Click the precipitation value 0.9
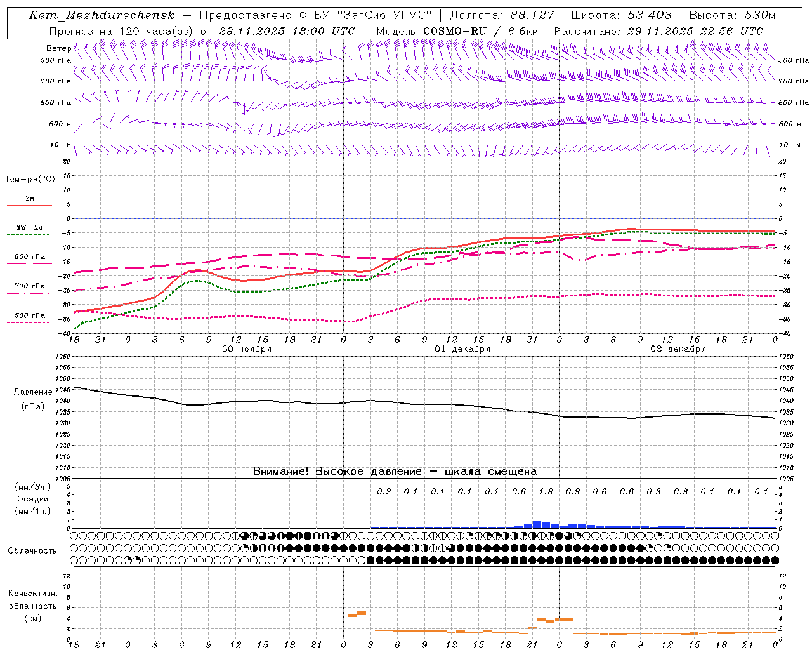The height and width of the screenshot is (650, 812). pos(572,492)
